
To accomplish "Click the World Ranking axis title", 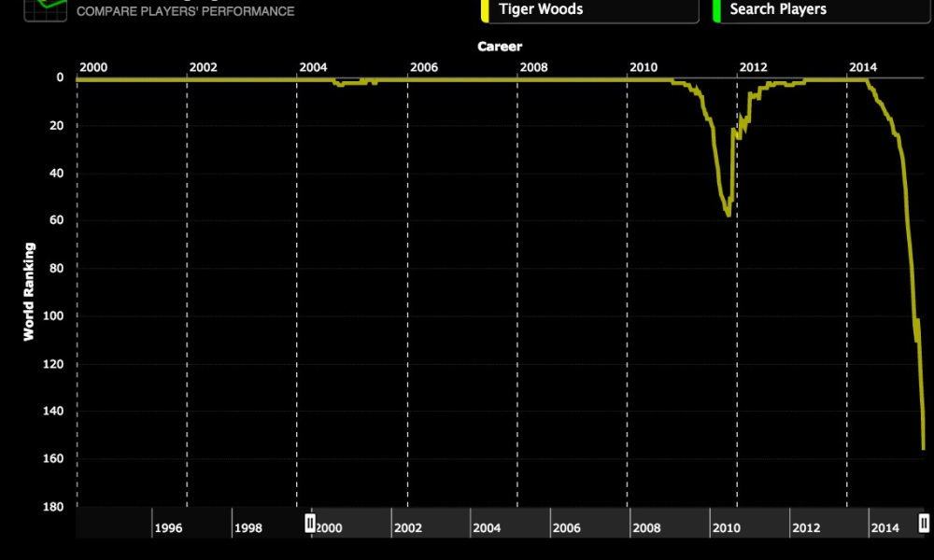I will [x=29, y=291].
